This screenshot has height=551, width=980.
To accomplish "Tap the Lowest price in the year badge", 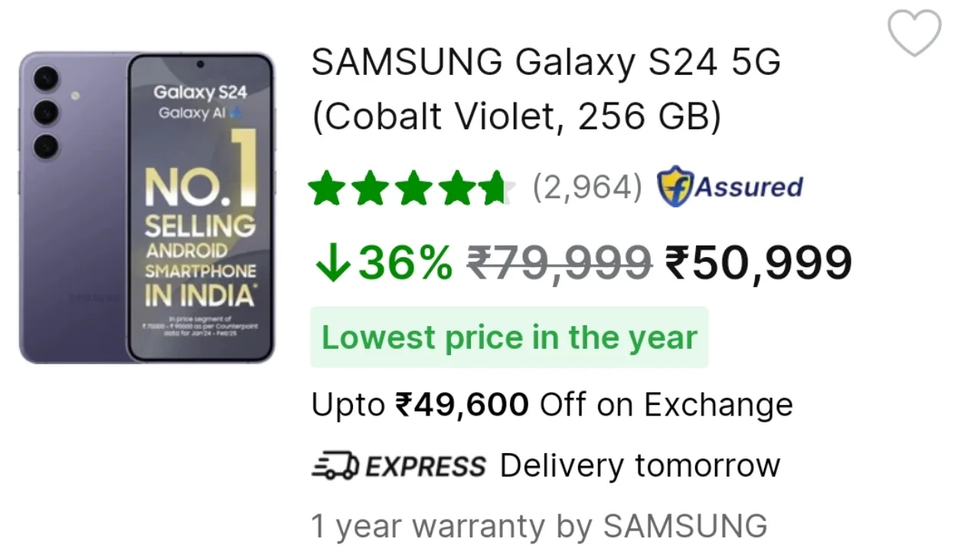I will 509,337.
